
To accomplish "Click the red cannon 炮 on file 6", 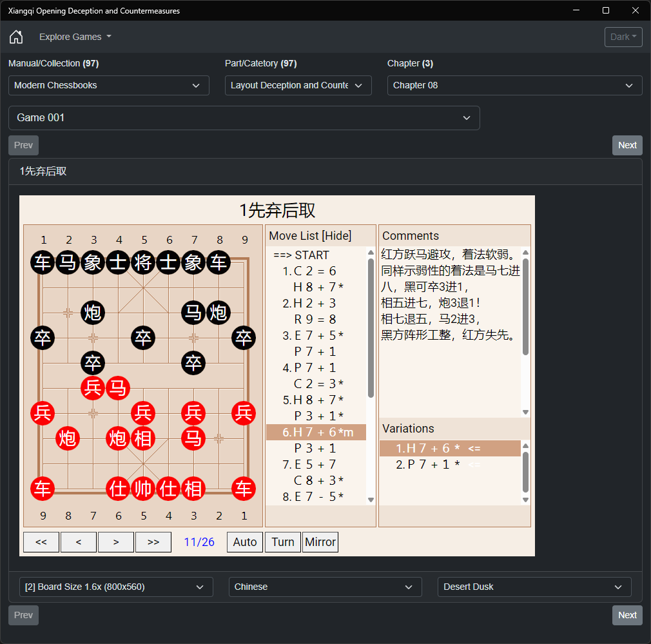I will click(118, 438).
